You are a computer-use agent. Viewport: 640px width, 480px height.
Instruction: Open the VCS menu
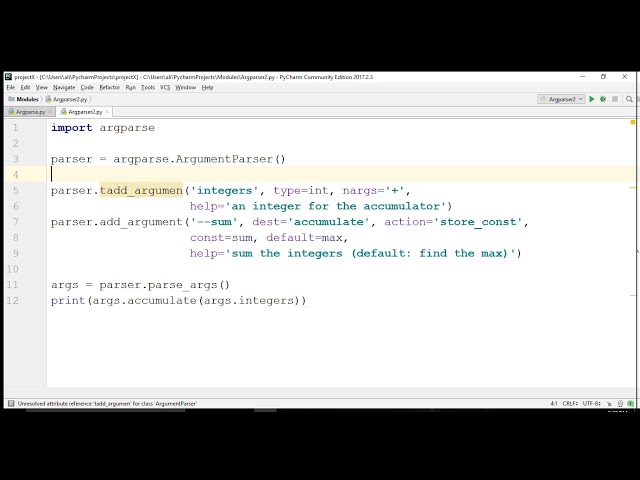click(165, 87)
